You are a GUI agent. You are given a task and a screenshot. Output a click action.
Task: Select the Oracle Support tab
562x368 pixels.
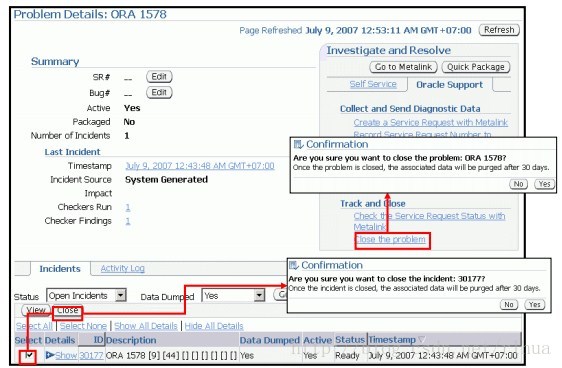[x=449, y=85]
